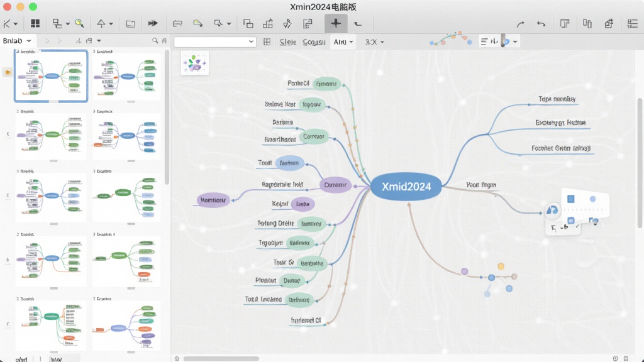The image size is (644, 362).
Task: Click the folder-shaped map icon
Action: point(131,24)
